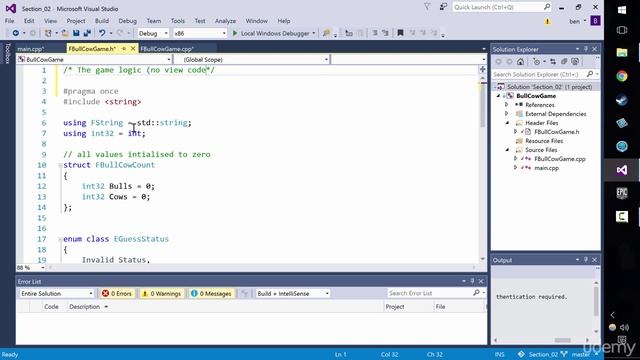The image size is (640, 360).
Task: Collapse the struct FBullCowCount code block
Action: 60,165
